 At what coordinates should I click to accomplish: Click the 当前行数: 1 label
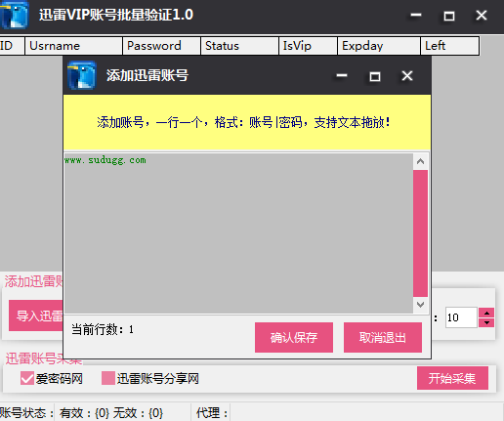103,329
